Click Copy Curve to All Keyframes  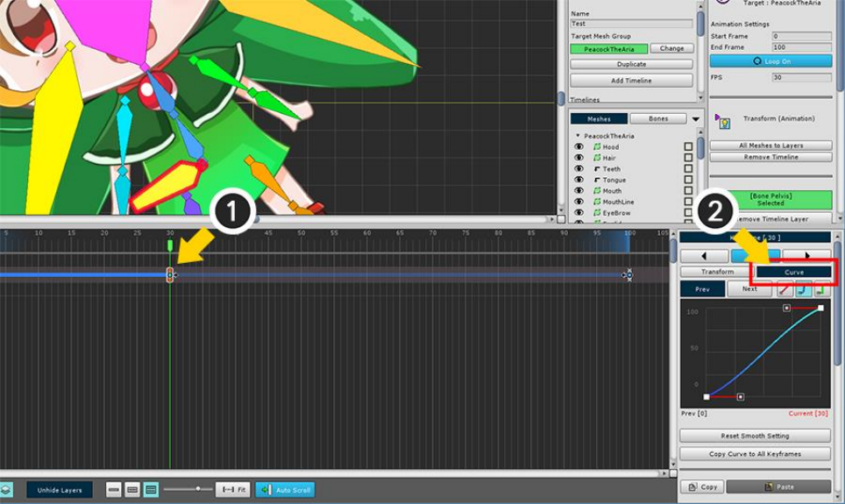[755, 454]
